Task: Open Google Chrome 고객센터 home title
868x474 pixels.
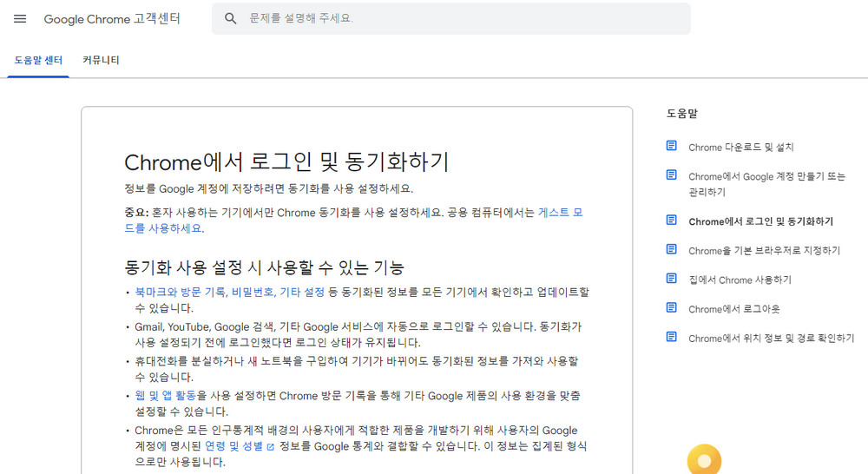Action: coord(112,19)
